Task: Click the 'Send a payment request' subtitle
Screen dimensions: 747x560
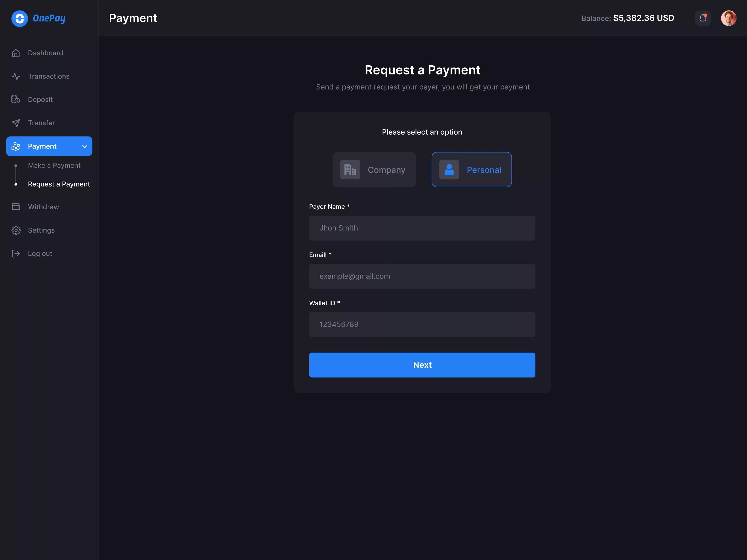Action: click(423, 87)
